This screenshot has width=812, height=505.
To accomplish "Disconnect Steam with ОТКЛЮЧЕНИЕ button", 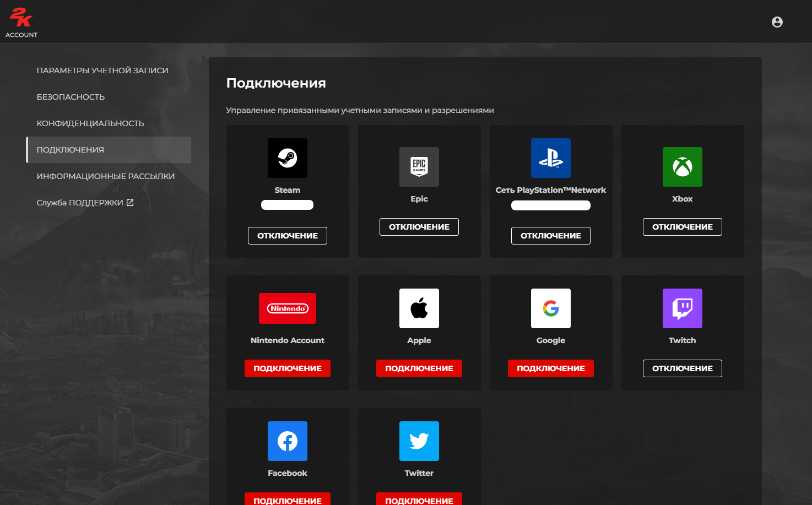I will click(x=288, y=236).
